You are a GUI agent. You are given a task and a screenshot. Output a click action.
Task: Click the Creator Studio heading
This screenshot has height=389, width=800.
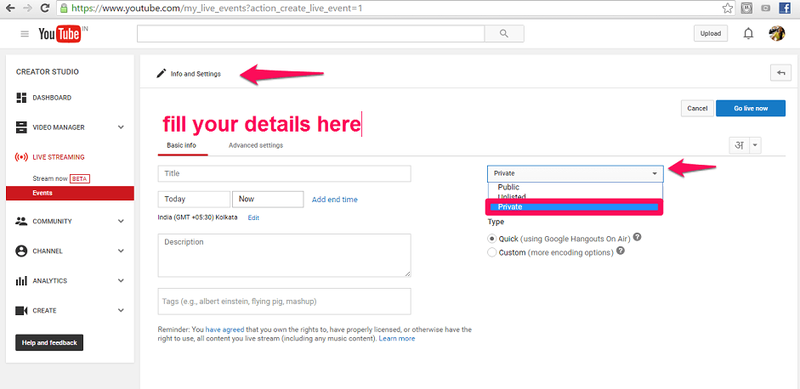coord(47,72)
